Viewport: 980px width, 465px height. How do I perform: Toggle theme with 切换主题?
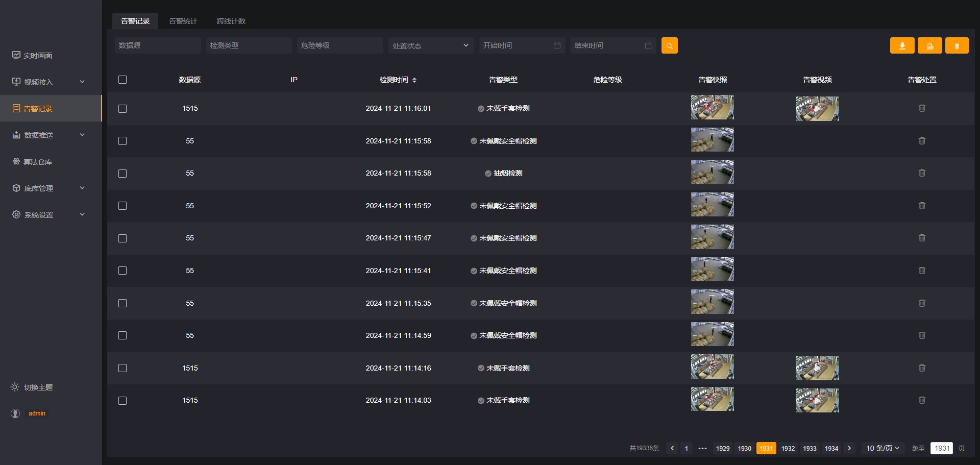(38, 387)
